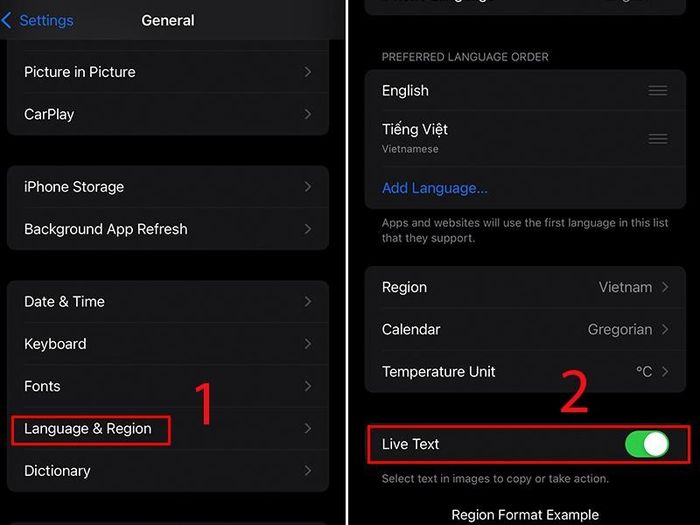Image resolution: width=700 pixels, height=525 pixels.
Task: Open Temperature Unit °C options
Action: click(525, 371)
